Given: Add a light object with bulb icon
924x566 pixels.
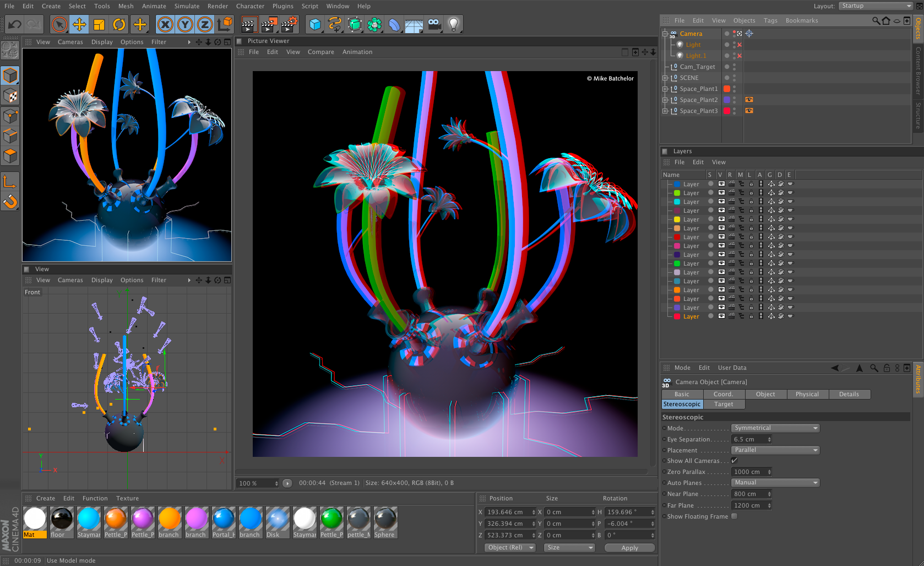Looking at the screenshot, I should coord(454,24).
